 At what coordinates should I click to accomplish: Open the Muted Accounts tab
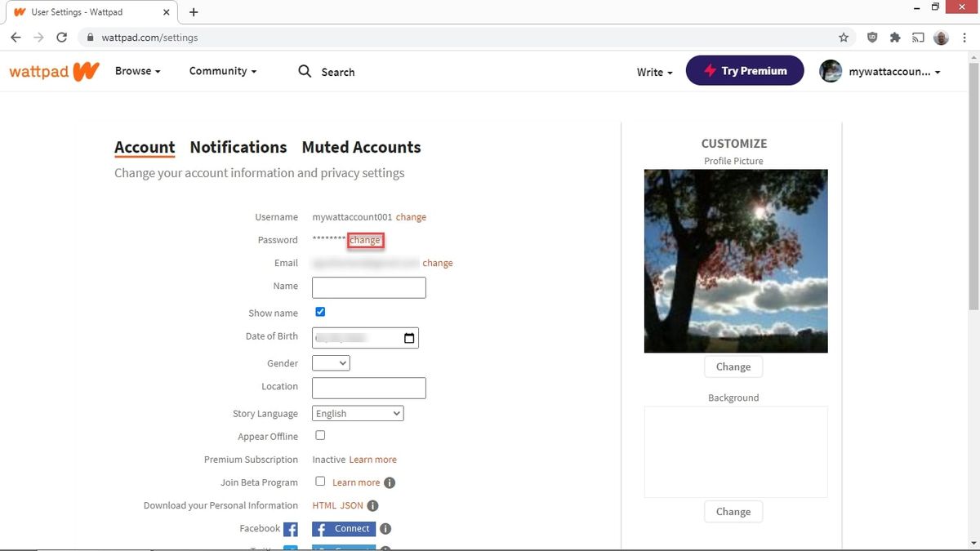point(361,147)
